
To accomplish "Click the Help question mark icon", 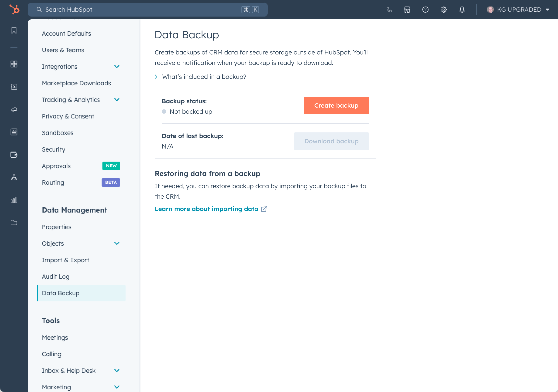I will 425,9.
